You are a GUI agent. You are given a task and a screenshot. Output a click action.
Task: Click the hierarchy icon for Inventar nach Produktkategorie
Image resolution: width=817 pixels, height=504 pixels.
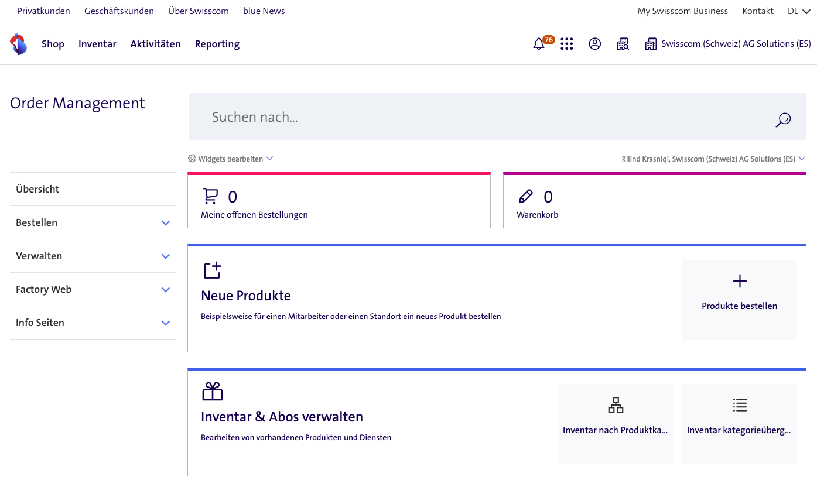pyautogui.click(x=616, y=405)
